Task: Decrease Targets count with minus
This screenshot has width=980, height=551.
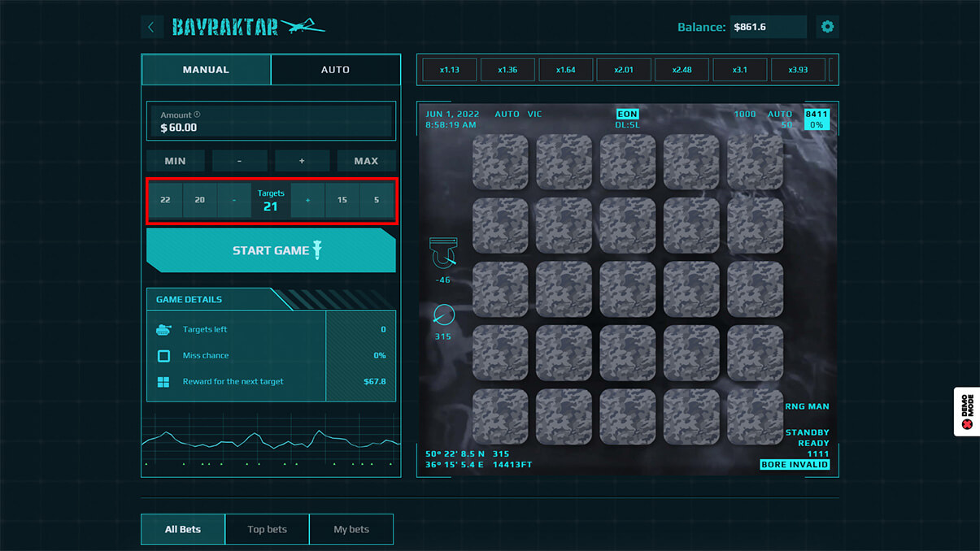Action: click(234, 200)
